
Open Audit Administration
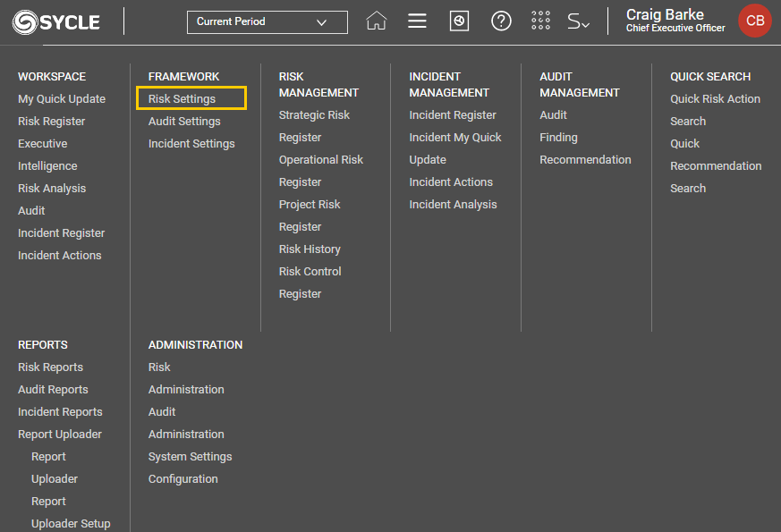pos(186,423)
